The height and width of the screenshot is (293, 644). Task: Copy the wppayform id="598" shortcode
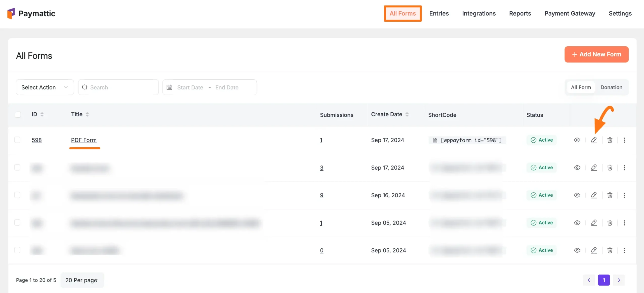tap(467, 140)
